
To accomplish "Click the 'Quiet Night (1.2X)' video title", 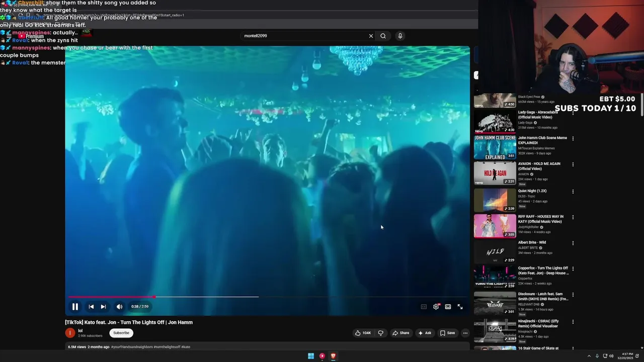I will pyautogui.click(x=532, y=191).
